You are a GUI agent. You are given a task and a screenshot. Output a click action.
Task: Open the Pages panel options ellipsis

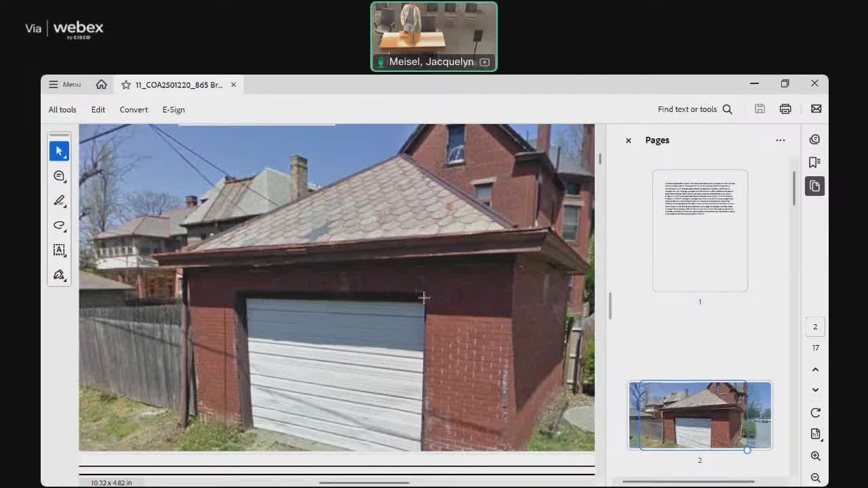(x=781, y=140)
